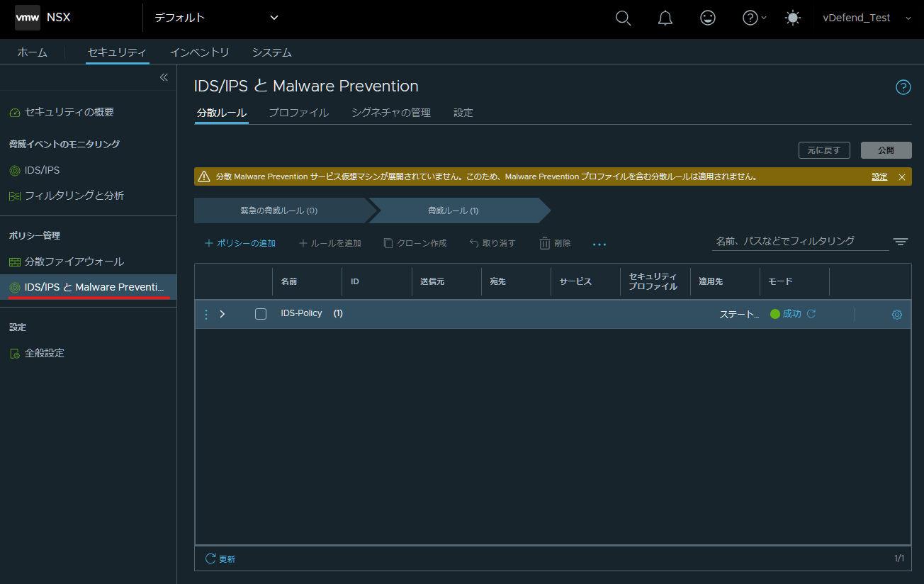The height and width of the screenshot is (584, 924).
Task: Click the filter lines icon
Action: pyautogui.click(x=901, y=242)
